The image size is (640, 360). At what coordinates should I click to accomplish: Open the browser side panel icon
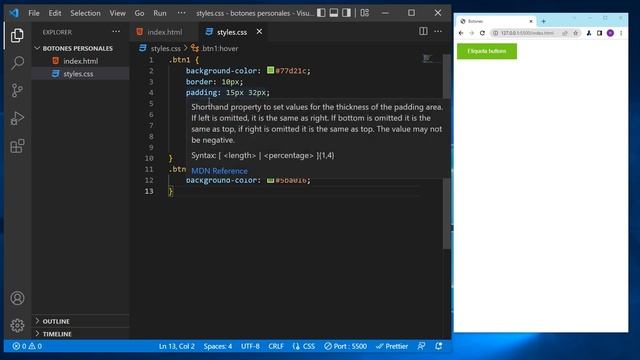(x=599, y=33)
